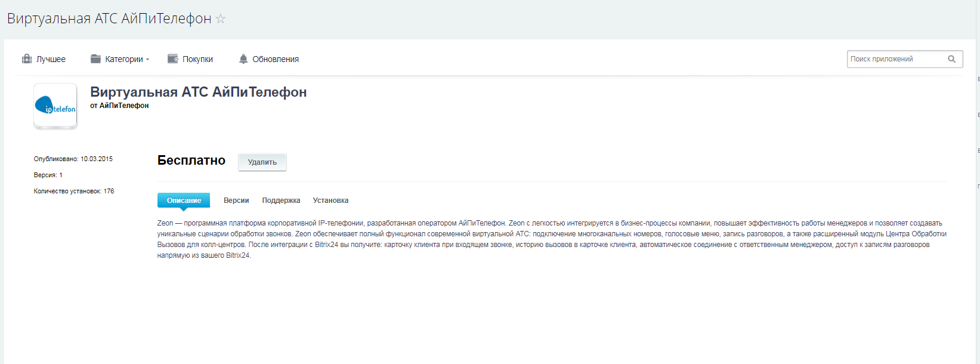Switch to the Установка tab

[330, 200]
